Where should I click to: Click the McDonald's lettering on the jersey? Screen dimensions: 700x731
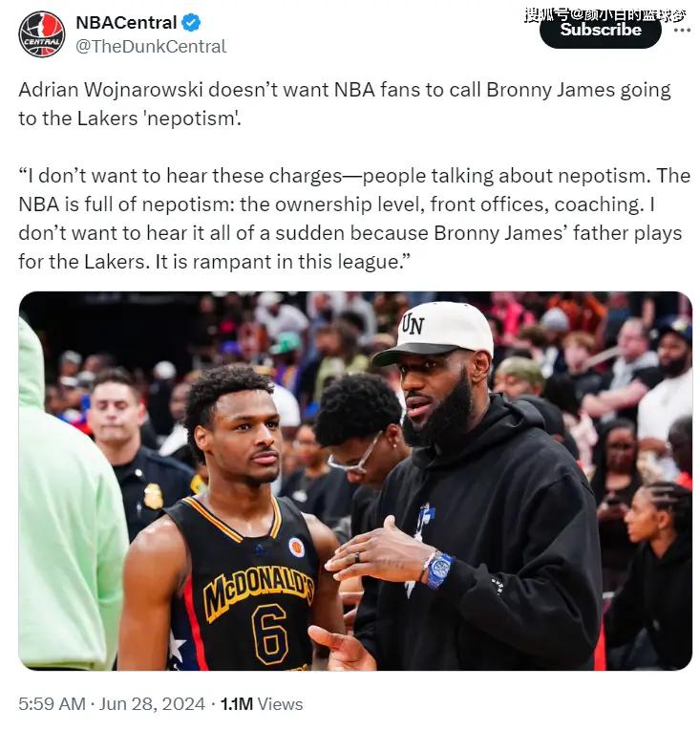[259, 591]
